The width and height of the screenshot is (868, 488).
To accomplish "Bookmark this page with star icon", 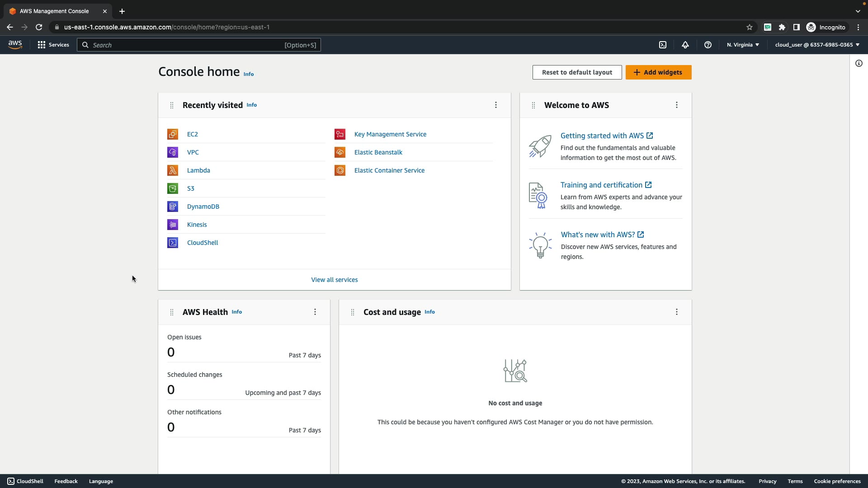I will 750,27.
